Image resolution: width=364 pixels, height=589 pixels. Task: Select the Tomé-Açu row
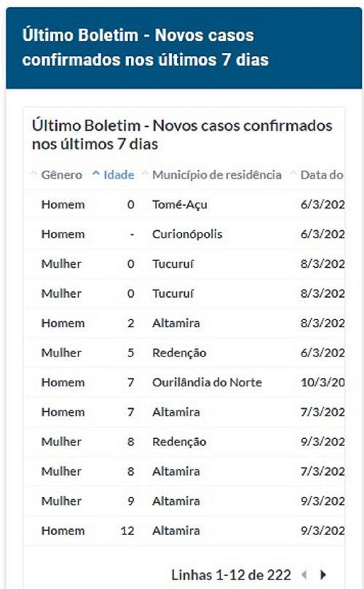tap(185, 204)
